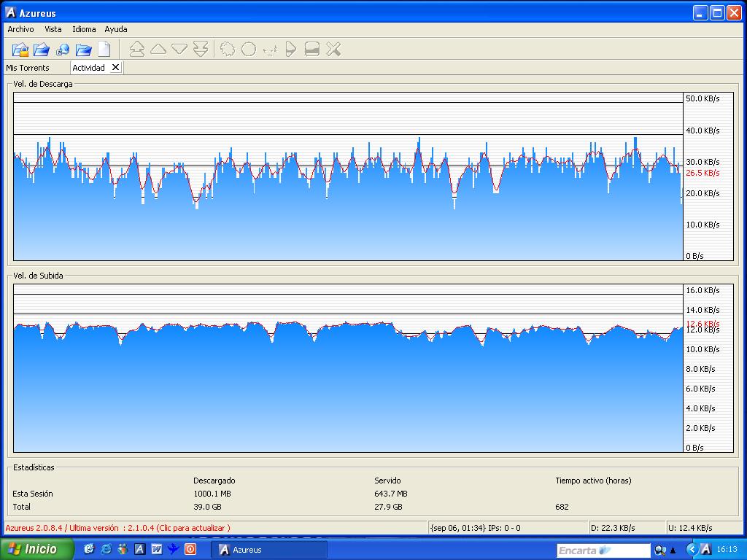
Task: Click the 27.9 GB total served value
Action: 388,507
